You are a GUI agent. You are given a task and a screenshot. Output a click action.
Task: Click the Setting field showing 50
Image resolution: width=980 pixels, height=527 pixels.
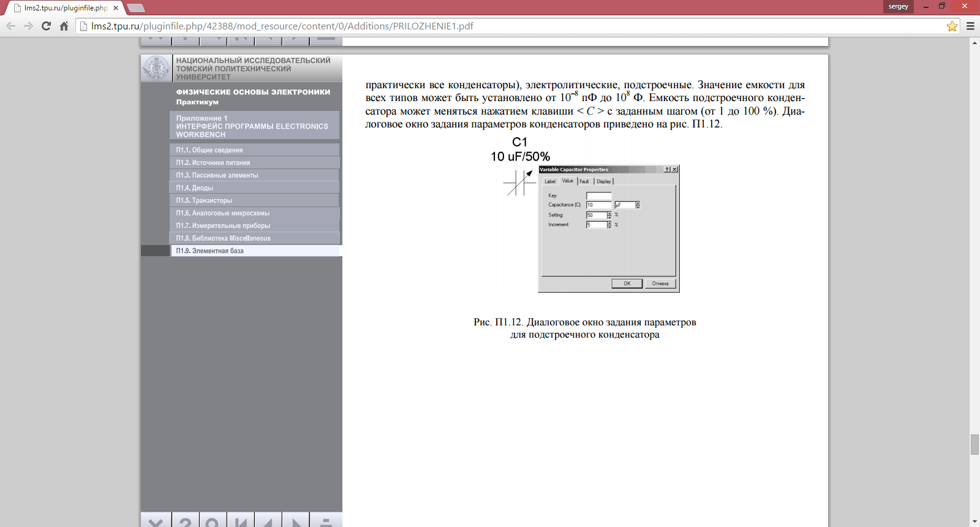point(596,215)
